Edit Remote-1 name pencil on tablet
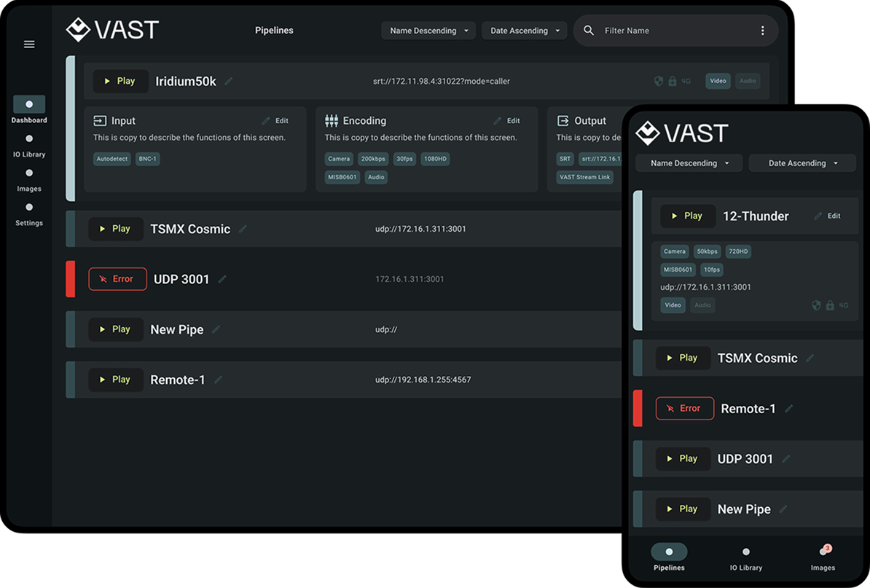Viewport: 870px width, 588px height. point(218,380)
